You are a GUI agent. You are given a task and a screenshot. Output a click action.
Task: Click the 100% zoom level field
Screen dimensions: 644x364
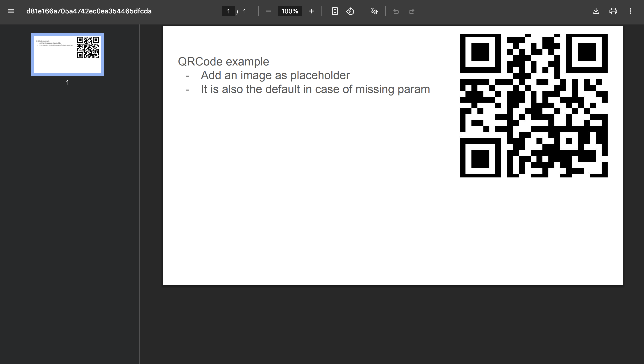click(x=289, y=11)
